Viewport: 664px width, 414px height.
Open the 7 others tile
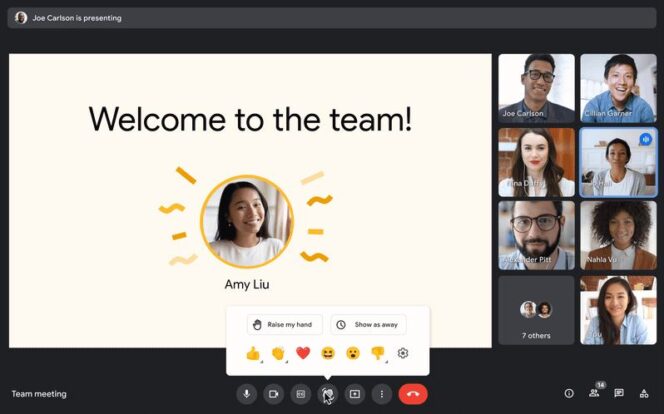537,310
